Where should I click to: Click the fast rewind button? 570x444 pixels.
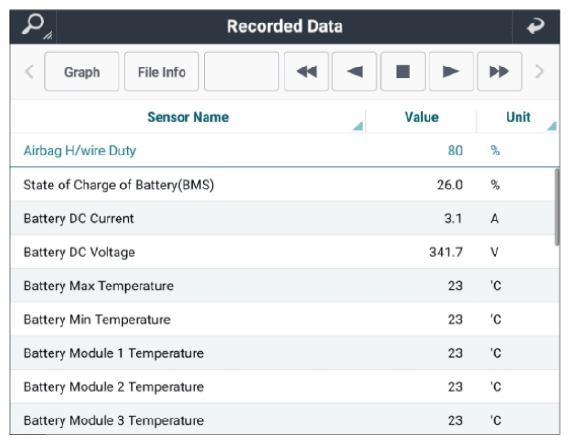[x=306, y=71]
